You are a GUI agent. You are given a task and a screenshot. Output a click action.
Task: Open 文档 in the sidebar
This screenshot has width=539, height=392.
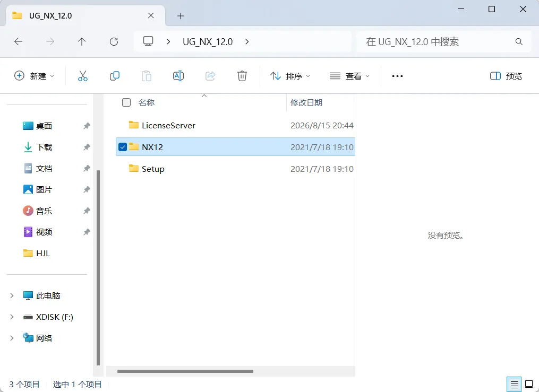click(x=44, y=169)
